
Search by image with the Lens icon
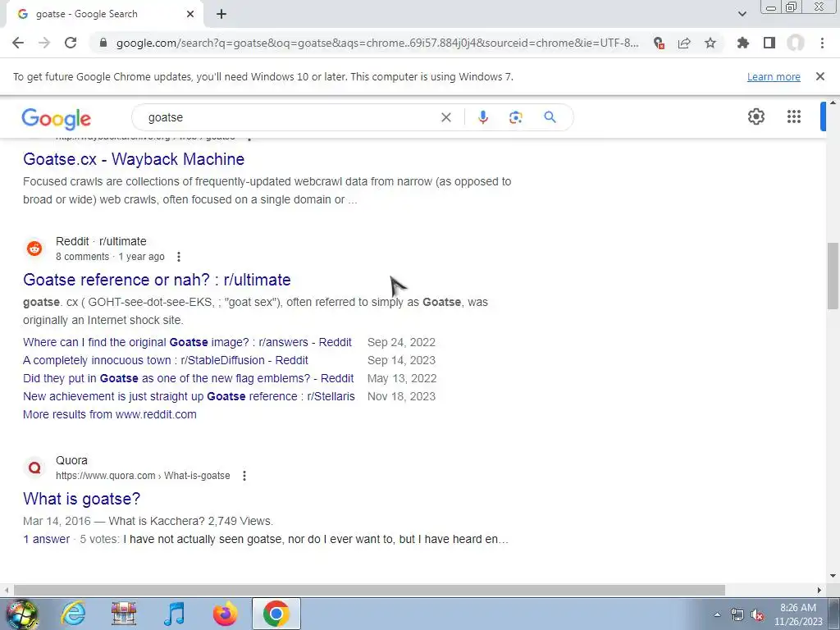[515, 117]
